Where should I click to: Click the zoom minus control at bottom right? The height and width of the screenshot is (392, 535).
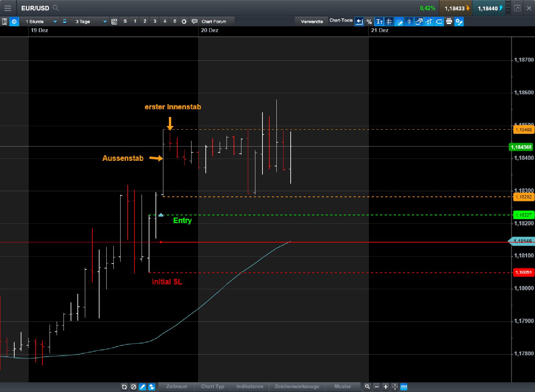pos(376,386)
